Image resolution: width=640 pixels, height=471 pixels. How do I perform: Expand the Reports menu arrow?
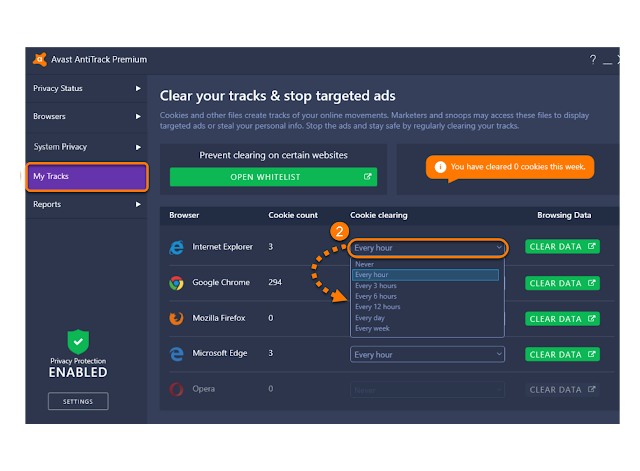138,204
